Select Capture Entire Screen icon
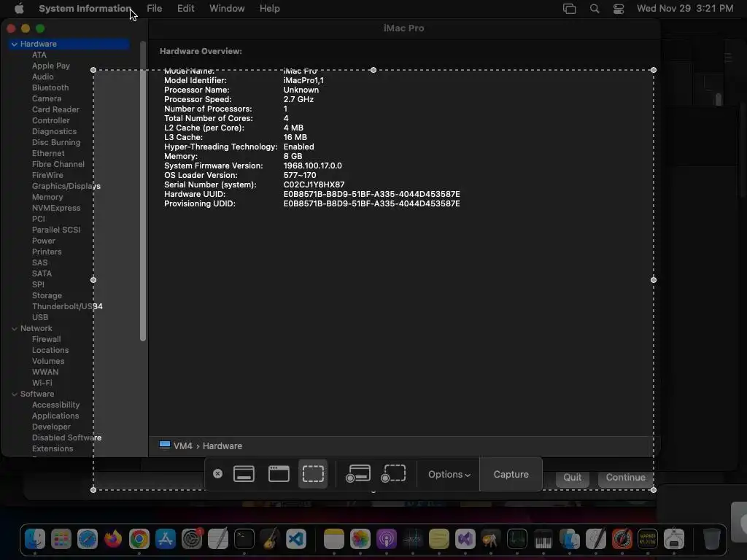The image size is (747, 560). (244, 474)
